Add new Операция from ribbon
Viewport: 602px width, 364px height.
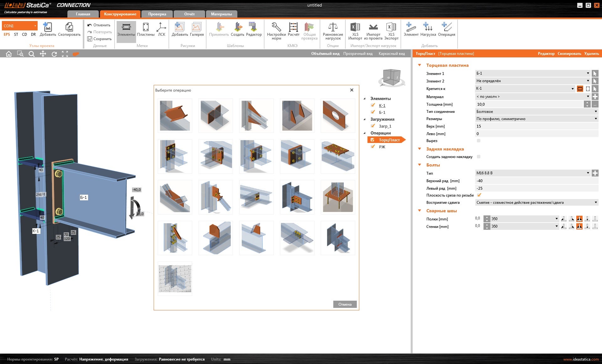(x=446, y=28)
